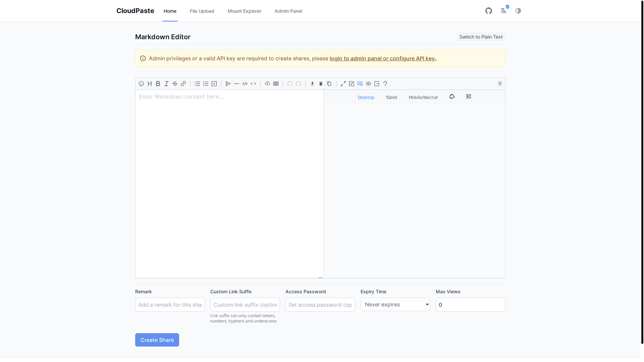644x362 pixels.
Task: Insert a task checklist item
Action: pos(214,84)
